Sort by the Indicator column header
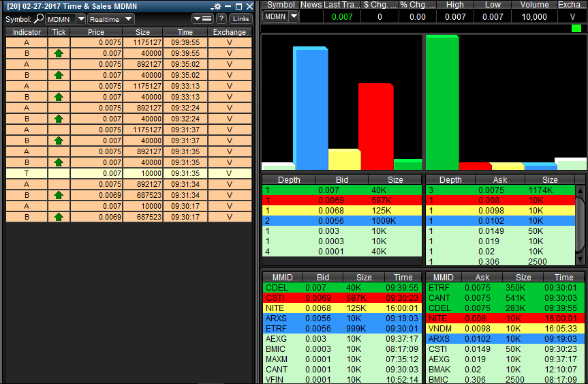The width and height of the screenshot is (588, 384). point(27,32)
